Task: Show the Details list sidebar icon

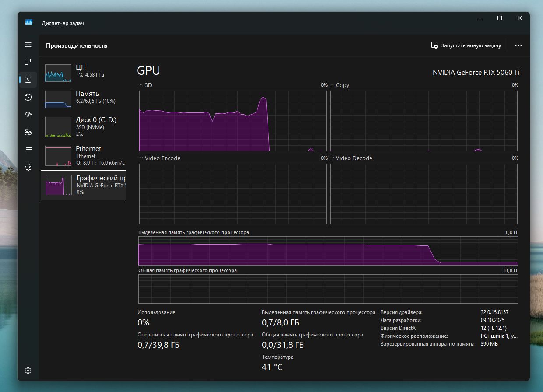Action: 28,149
